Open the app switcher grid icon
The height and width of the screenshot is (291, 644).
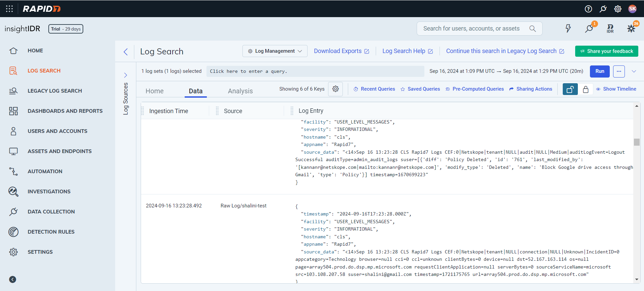pos(9,9)
